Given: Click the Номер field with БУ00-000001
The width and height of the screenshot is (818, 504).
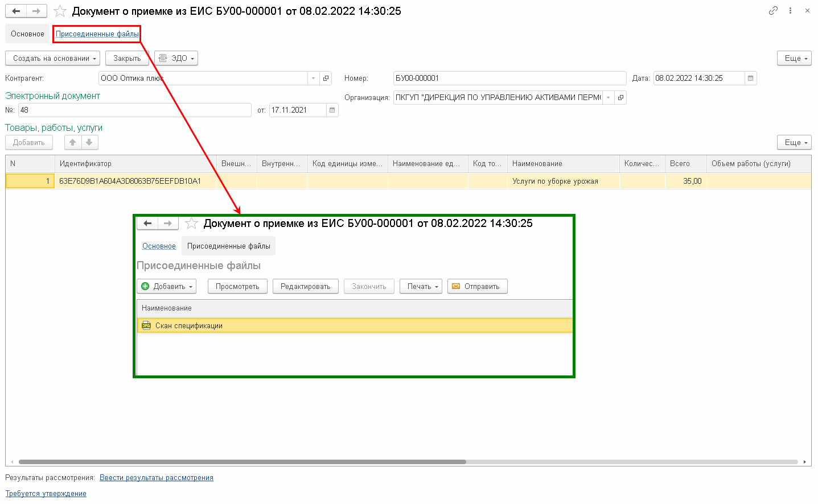Looking at the screenshot, I should 510,78.
